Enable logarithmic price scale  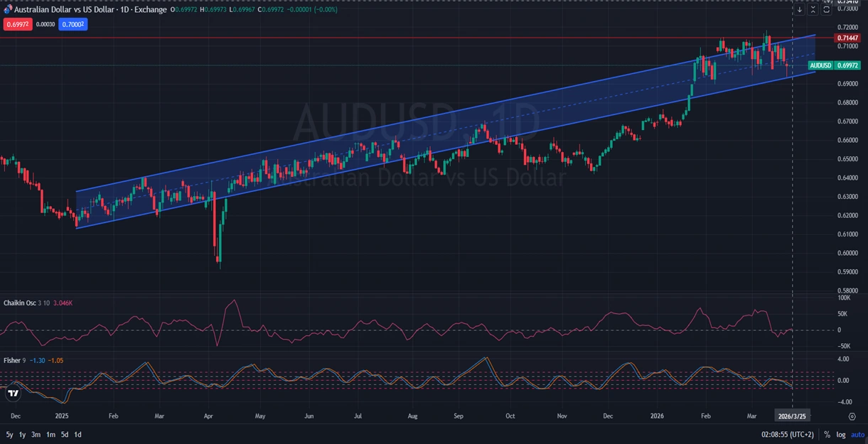tap(840, 434)
